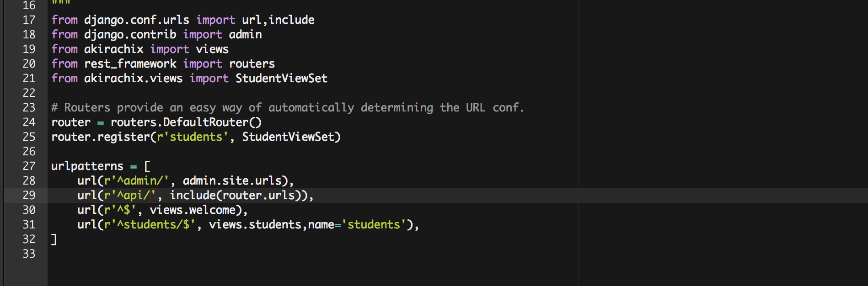The height and width of the screenshot is (286, 868).
Task: Click line number 29 in the gutter
Action: click(x=29, y=196)
